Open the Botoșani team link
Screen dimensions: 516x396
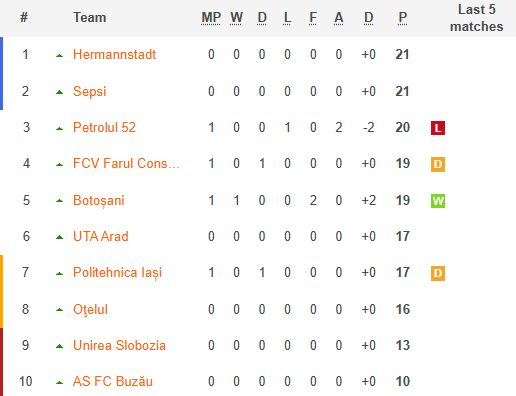coord(99,200)
